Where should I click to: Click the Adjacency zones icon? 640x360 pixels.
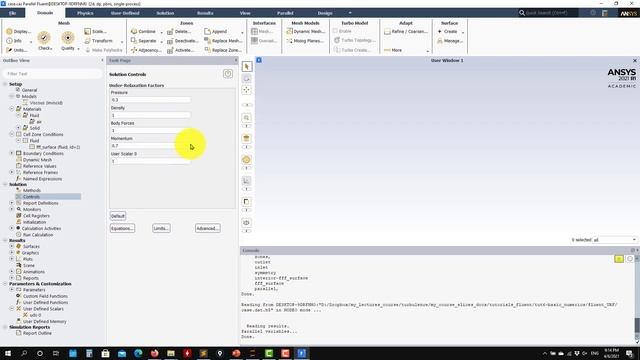(x=134, y=50)
